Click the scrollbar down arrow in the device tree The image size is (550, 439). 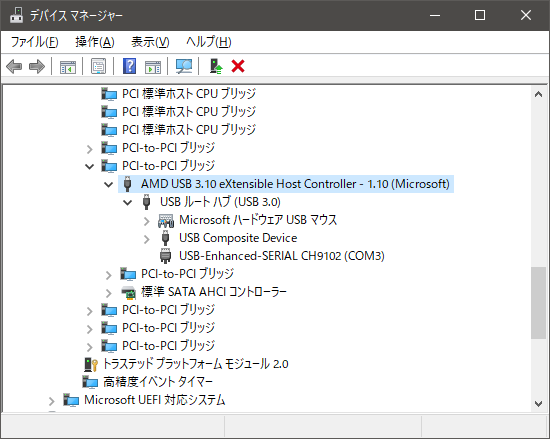(x=538, y=404)
